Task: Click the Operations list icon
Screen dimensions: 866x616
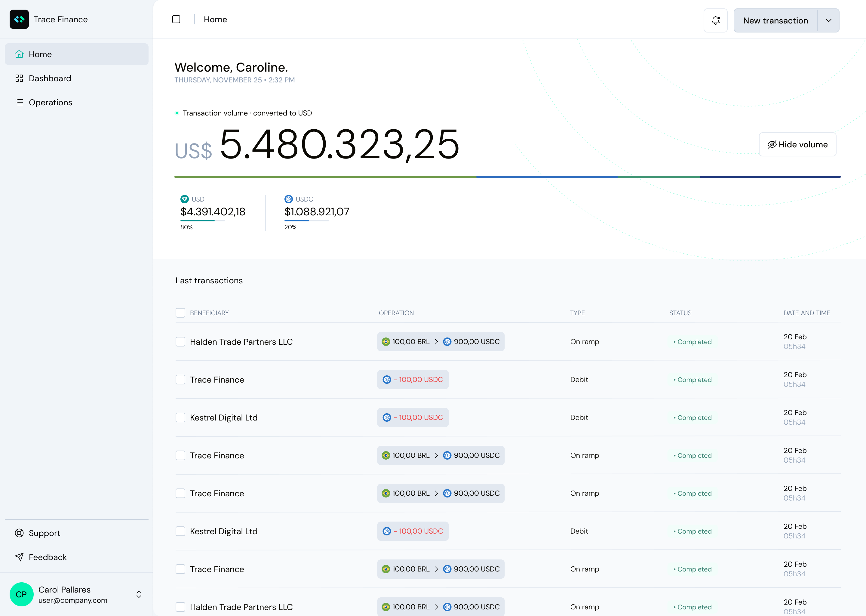Action: click(19, 102)
